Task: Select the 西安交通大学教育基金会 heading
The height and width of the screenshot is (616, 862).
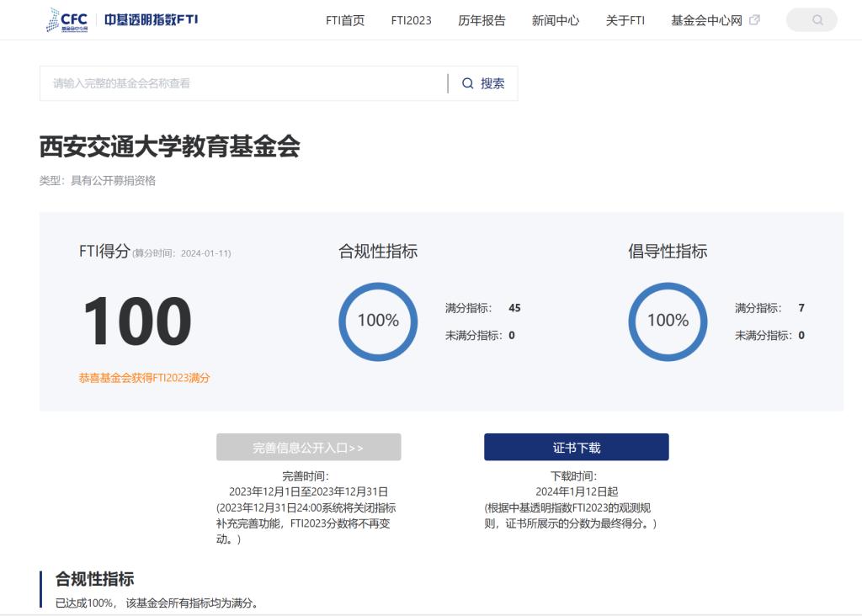Action: pyautogui.click(x=170, y=146)
